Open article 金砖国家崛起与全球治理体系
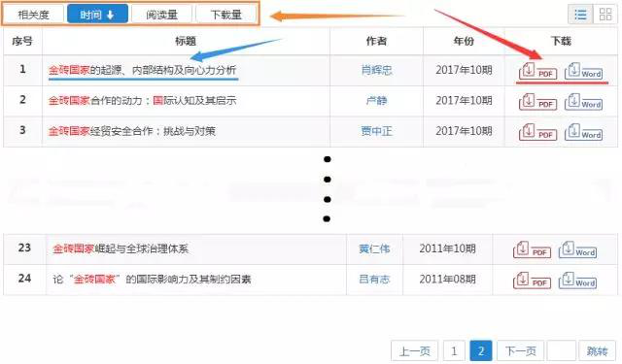Viewport: 622px width, 364px height. click(x=121, y=248)
